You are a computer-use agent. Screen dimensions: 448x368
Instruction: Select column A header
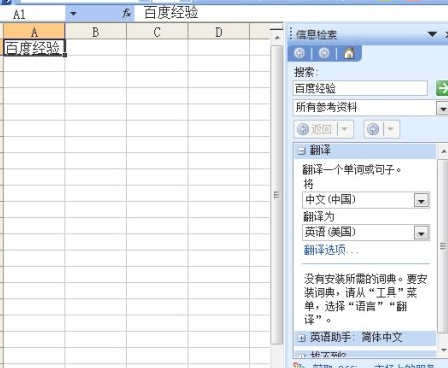coord(34,32)
